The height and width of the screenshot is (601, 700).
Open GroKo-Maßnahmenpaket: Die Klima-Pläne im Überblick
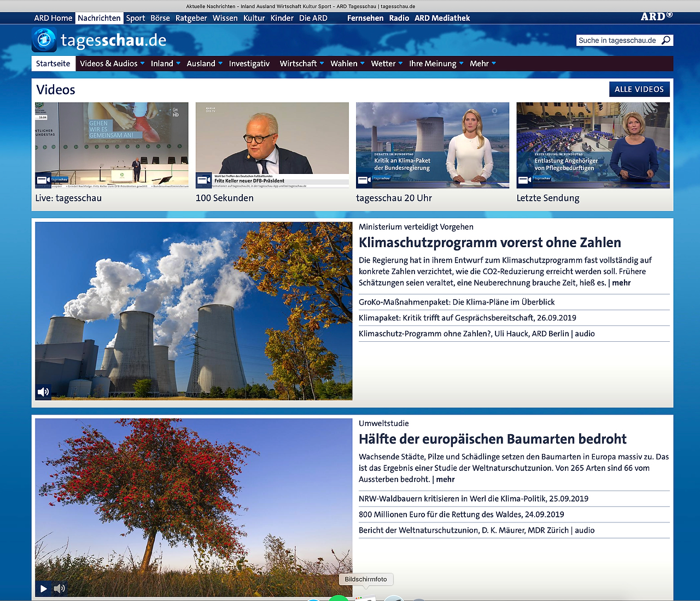click(457, 302)
